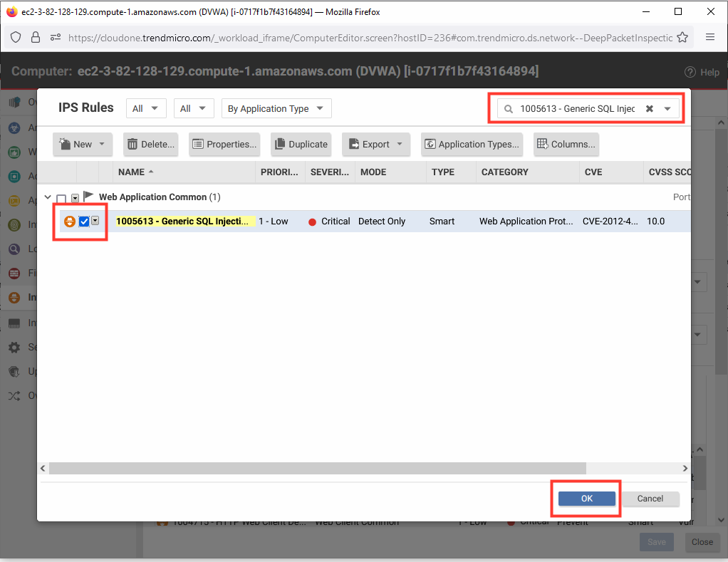Select the rule name 1005613 - Generic SQL Injecti...
Viewport: 728px width, 562px height.
pyautogui.click(x=182, y=222)
